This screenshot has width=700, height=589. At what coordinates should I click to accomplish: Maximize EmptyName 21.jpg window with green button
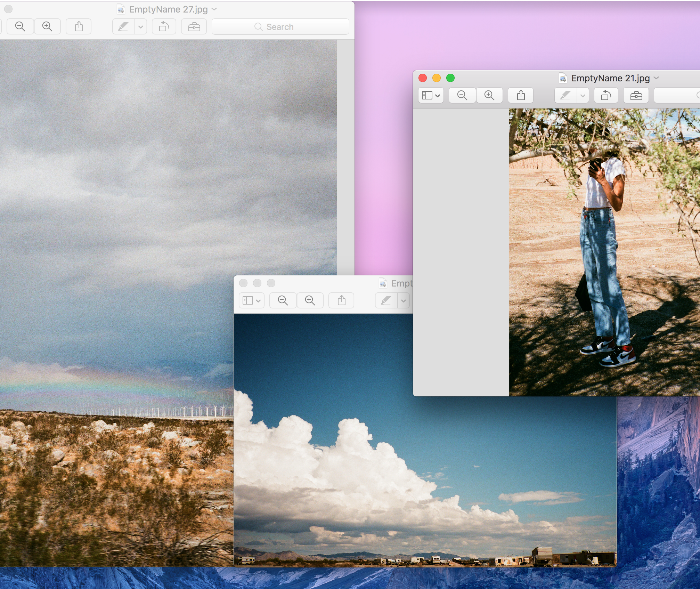point(450,78)
